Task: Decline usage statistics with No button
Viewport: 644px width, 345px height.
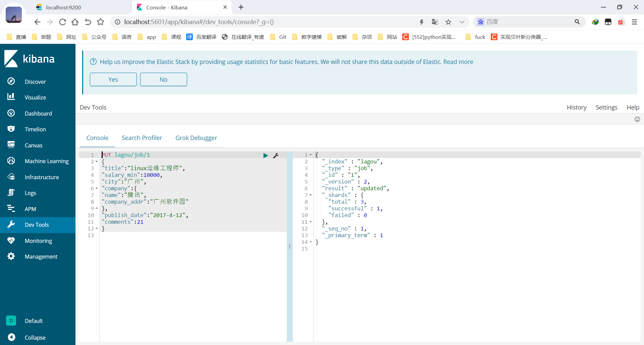Action: coord(163,79)
